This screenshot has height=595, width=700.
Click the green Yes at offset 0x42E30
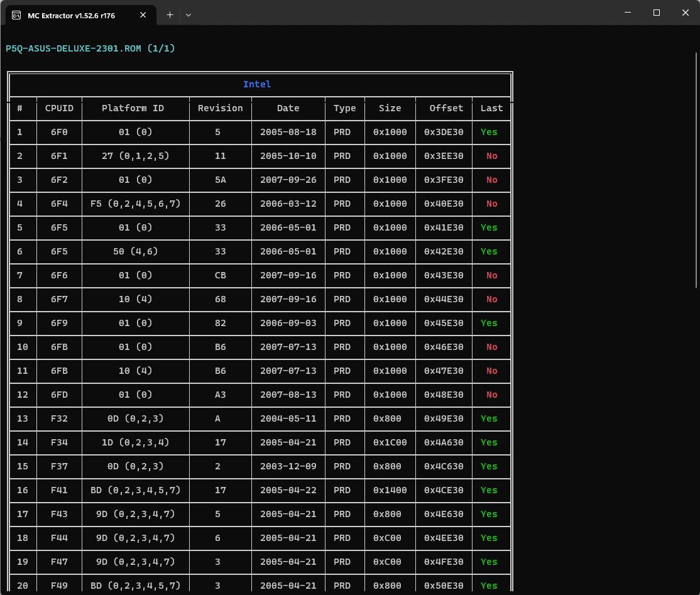click(489, 251)
